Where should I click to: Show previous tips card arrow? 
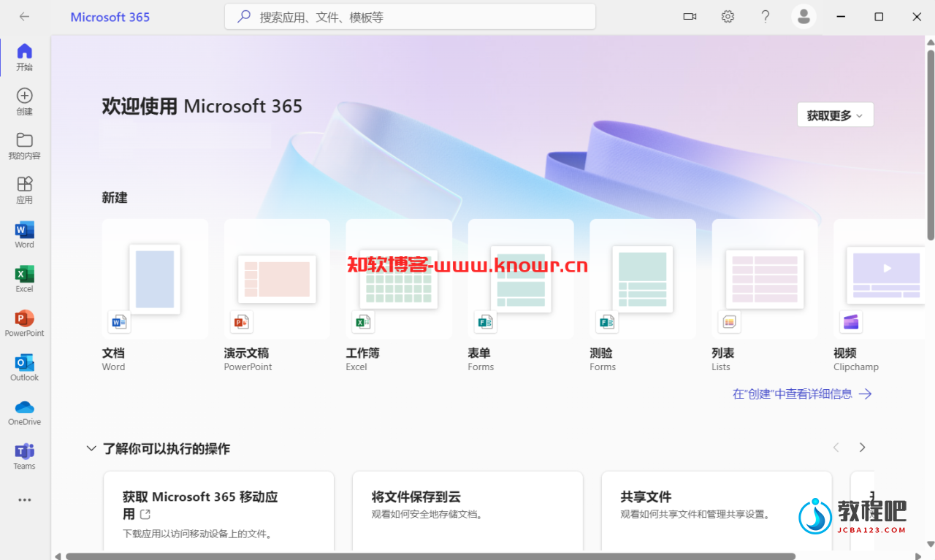836,448
